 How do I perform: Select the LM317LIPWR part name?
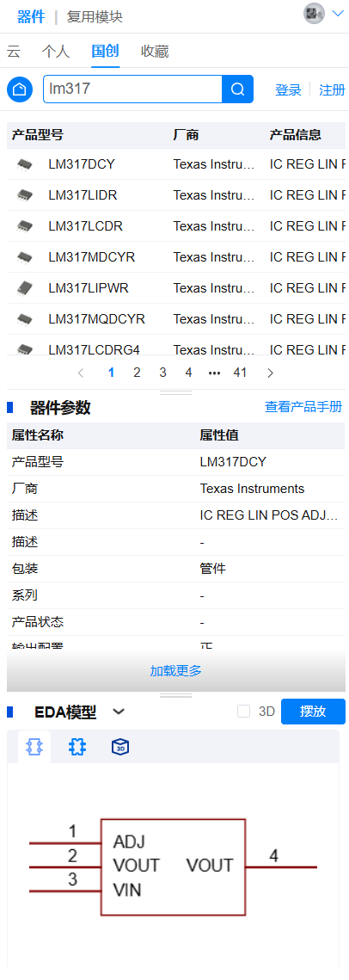pos(89,288)
